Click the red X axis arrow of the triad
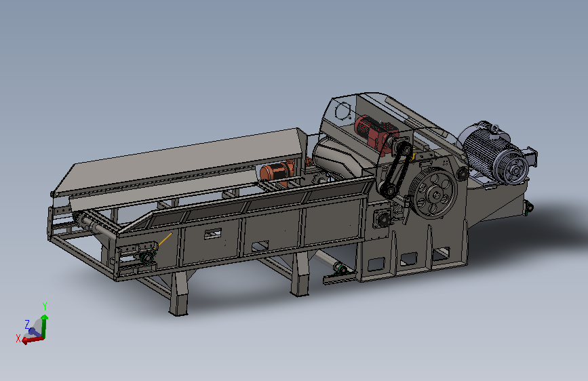Image resolution: width=588 pixels, height=381 pixels. 33,340
